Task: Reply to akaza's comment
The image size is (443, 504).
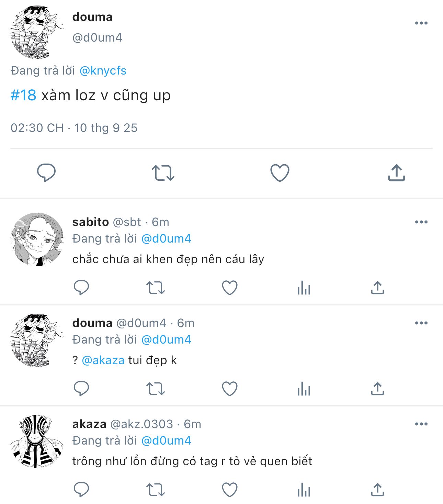Action: (81, 490)
